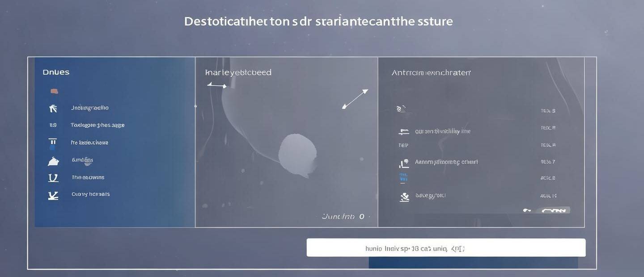Viewport: 644px width, 277px height.
Task: Click the white input field reading 'hunio Ineiv sp'
Action: tap(446, 248)
